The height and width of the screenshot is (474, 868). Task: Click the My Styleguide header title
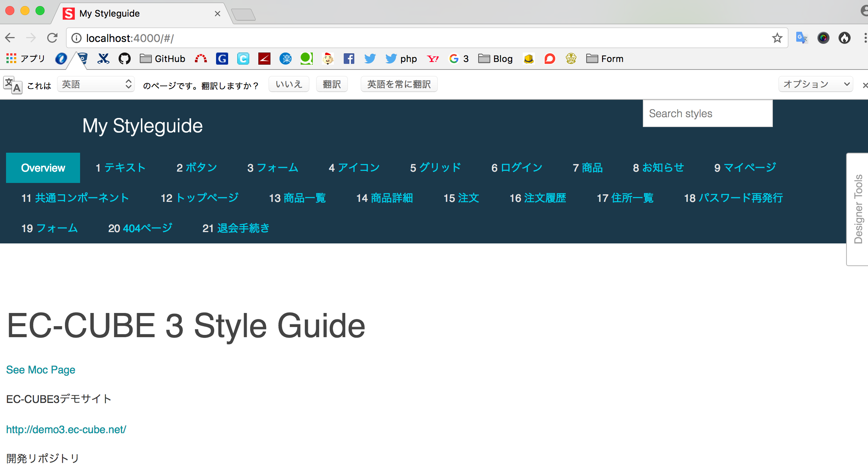coord(142,126)
